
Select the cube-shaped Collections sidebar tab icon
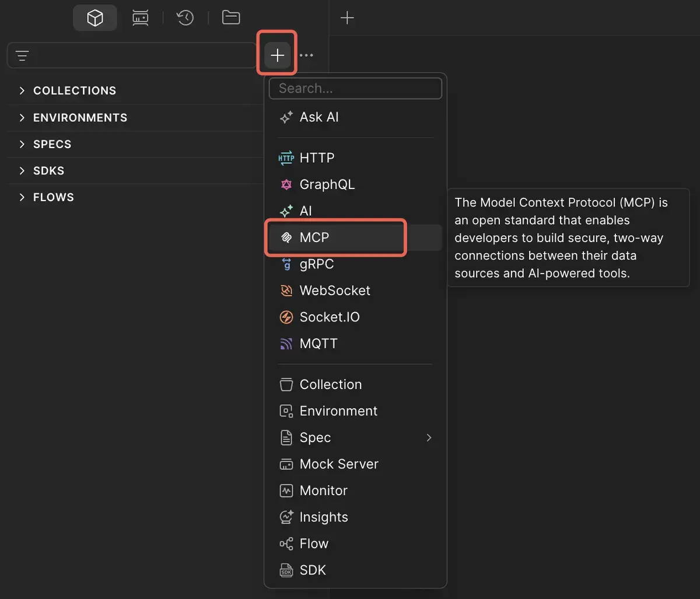pyautogui.click(x=95, y=18)
